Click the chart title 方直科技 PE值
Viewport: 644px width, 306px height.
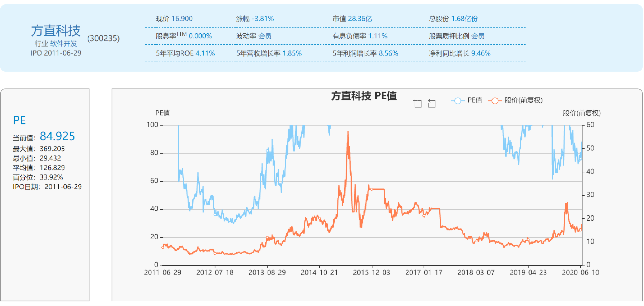tap(364, 96)
